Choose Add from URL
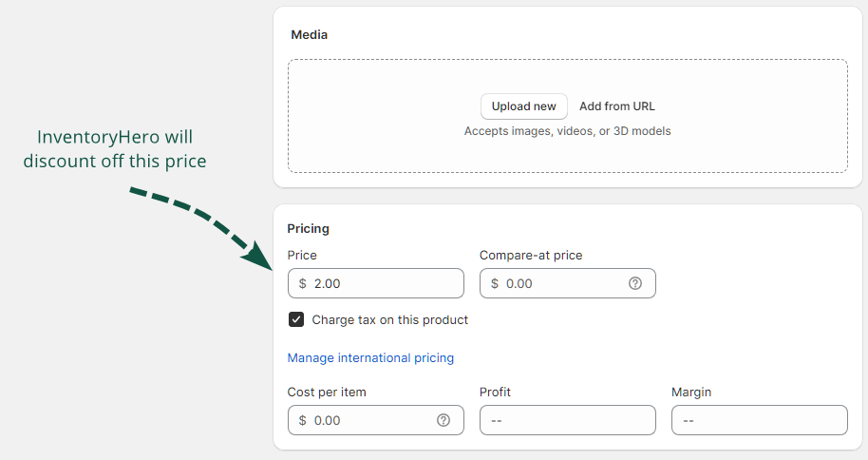Image resolution: width=868 pixels, height=460 pixels. pos(616,106)
